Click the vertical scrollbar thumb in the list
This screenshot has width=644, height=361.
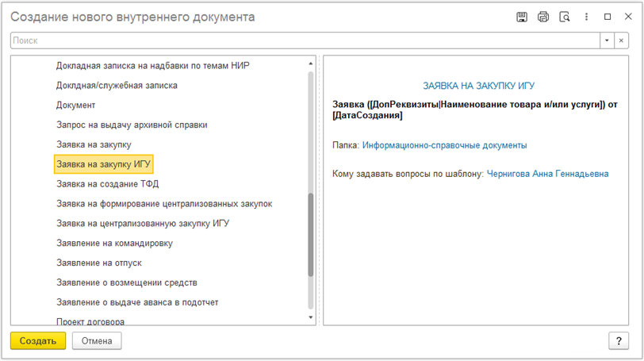[311, 235]
